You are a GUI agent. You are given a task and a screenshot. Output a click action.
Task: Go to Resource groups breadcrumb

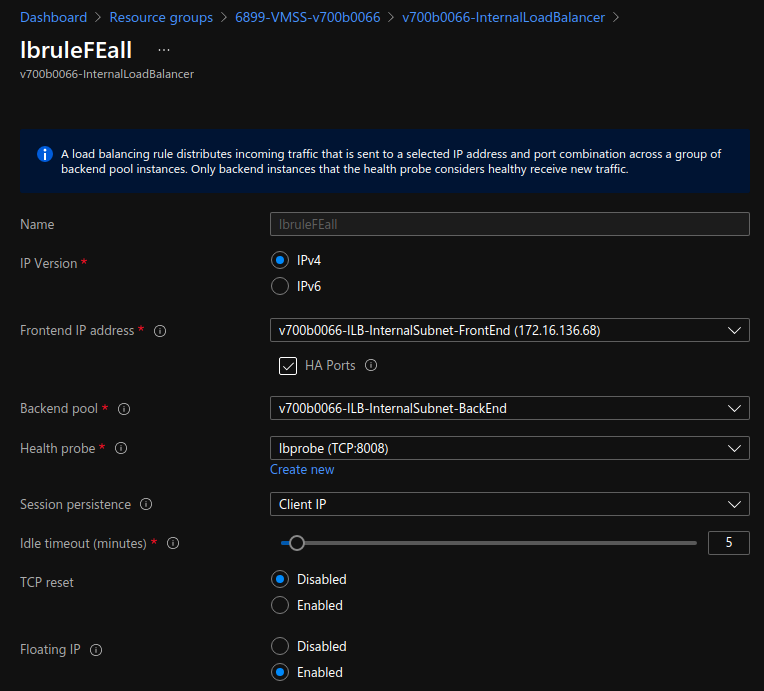click(161, 17)
